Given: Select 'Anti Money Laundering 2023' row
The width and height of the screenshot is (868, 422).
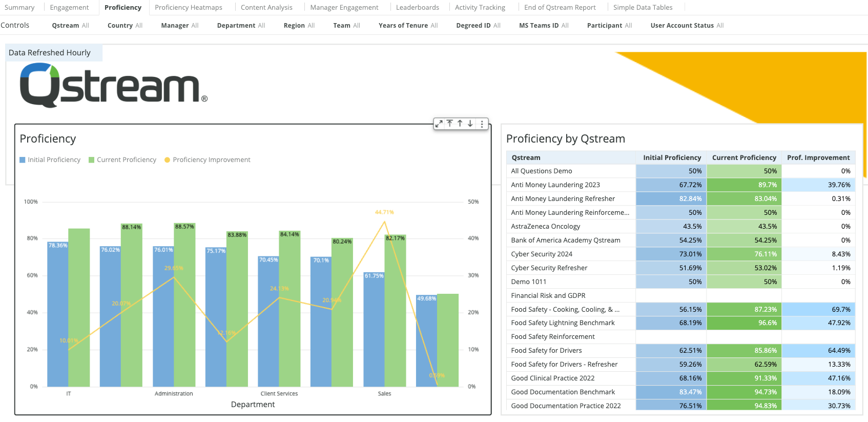Looking at the screenshot, I should point(680,185).
